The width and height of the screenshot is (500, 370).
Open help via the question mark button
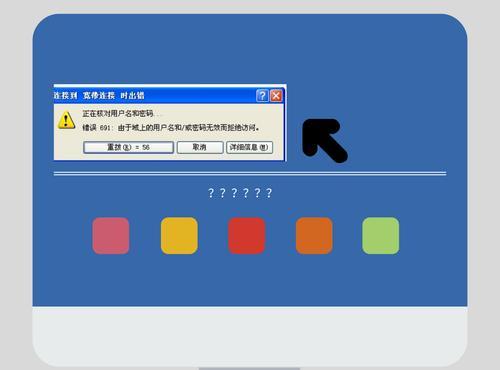pyautogui.click(x=262, y=96)
